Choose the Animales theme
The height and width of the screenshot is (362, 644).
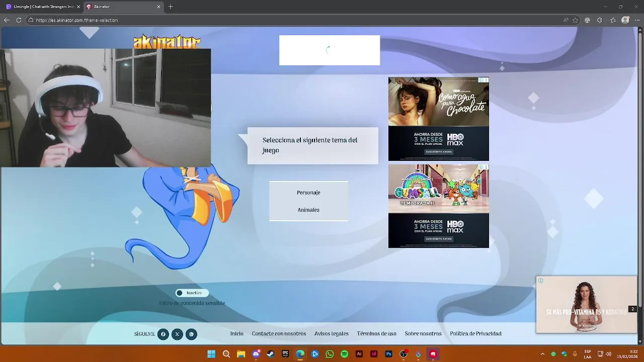point(308,210)
